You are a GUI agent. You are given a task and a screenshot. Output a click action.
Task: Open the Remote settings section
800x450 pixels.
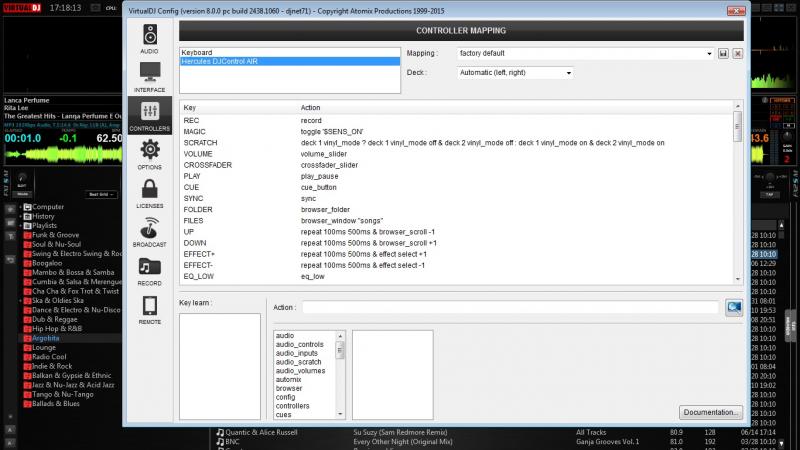click(x=149, y=310)
